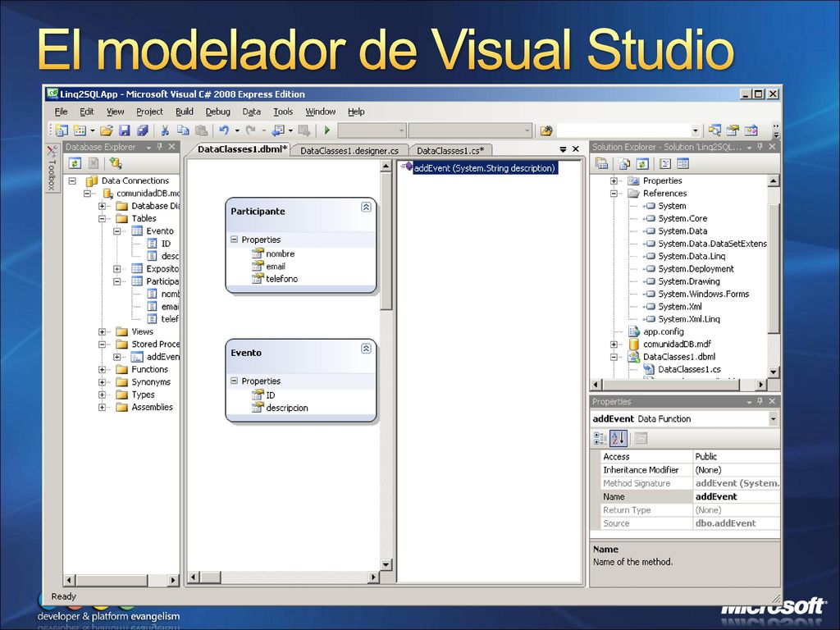Click the New Project toolbar icon
The image size is (840, 630).
pos(62,130)
